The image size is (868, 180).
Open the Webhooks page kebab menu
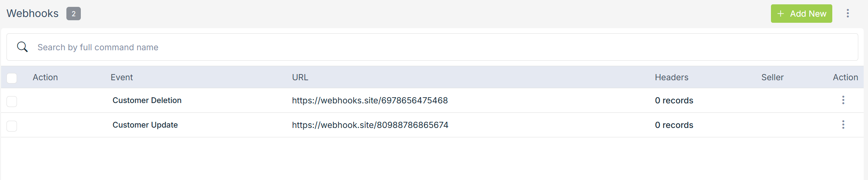click(x=847, y=13)
